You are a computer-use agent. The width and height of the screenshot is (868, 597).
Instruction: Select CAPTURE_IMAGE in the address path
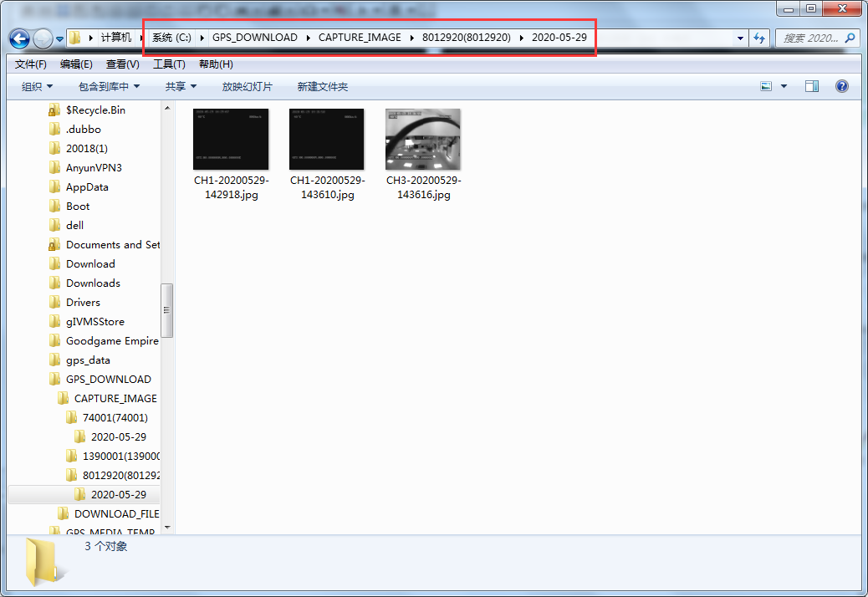(x=360, y=37)
